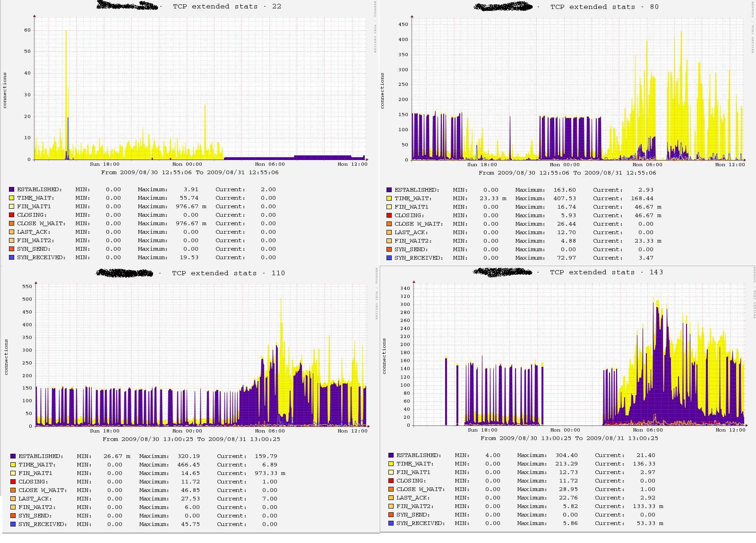Image resolution: width=756 pixels, height=543 pixels.
Task: Click the 'Sun 18:00' axis label on port 22 graph
Action: point(104,164)
